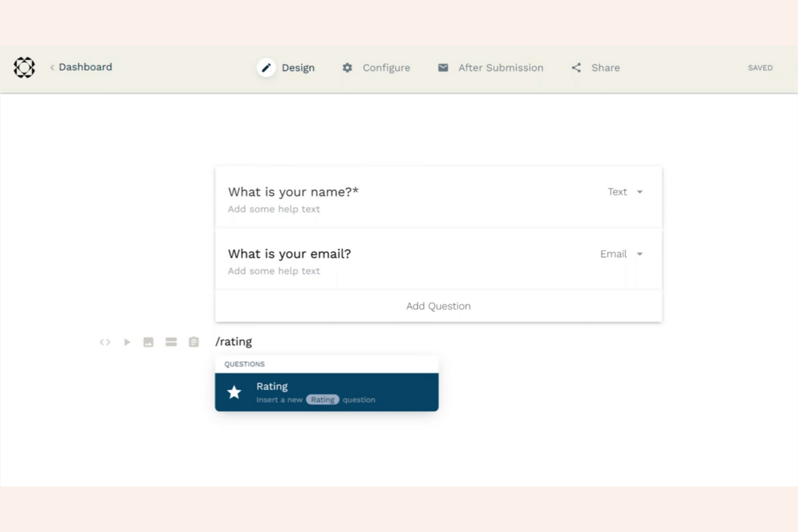798x532 pixels.
Task: Open the Email type dropdown for the email question
Action: (621, 254)
